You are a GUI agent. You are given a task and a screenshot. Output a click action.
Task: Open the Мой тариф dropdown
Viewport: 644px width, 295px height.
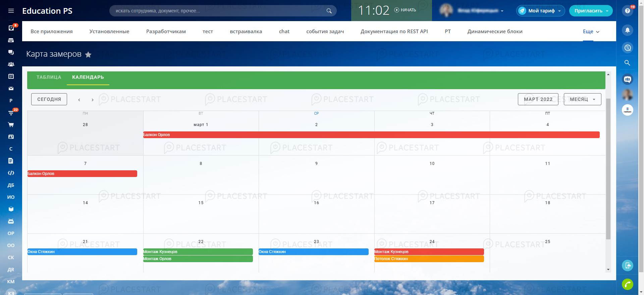540,11
